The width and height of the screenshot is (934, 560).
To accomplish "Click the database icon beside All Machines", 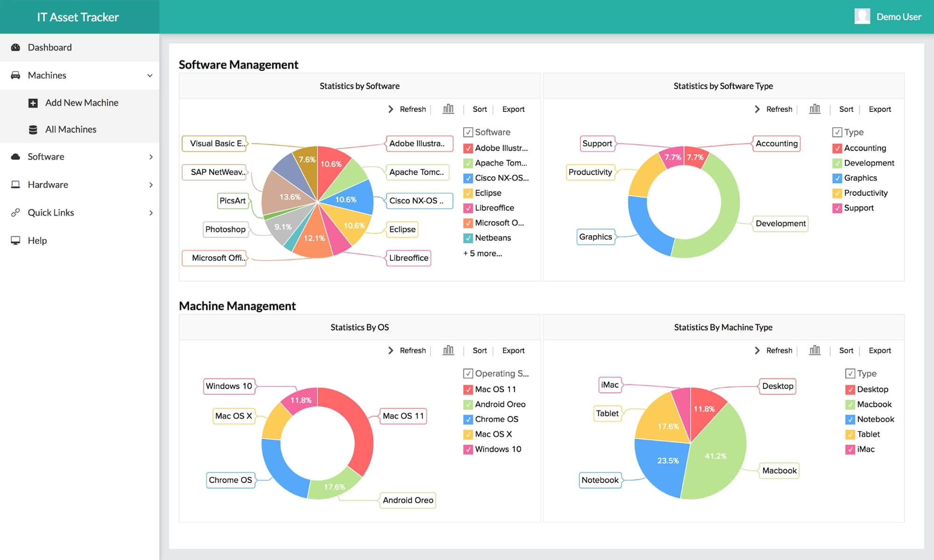I will click(x=33, y=130).
